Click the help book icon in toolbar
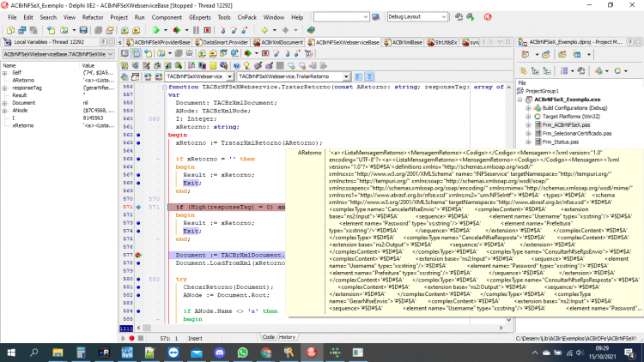This screenshot has height=362, width=644. click(x=311, y=30)
